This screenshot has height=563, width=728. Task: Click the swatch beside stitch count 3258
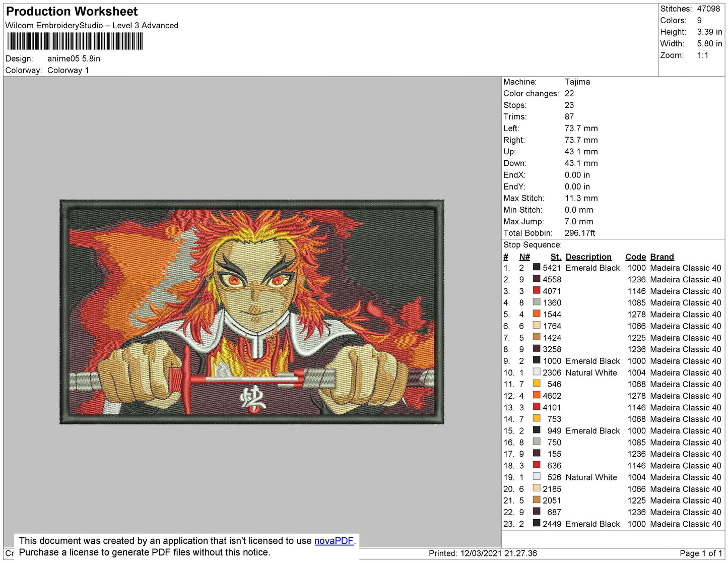[x=537, y=349]
